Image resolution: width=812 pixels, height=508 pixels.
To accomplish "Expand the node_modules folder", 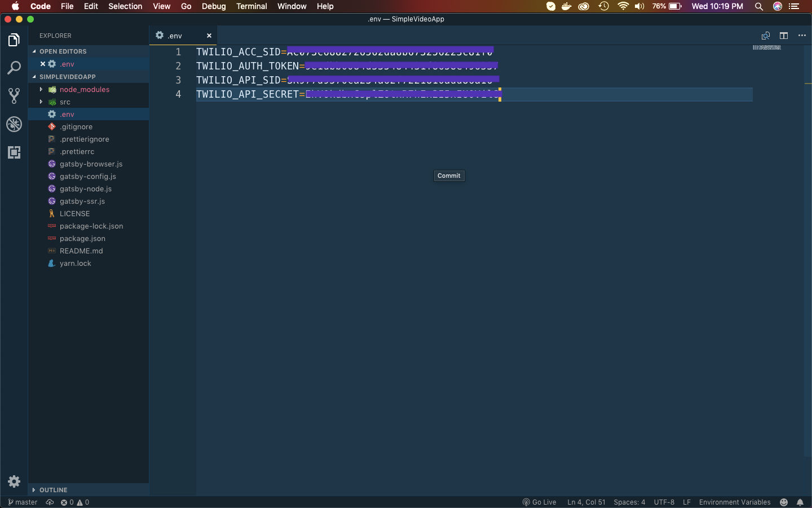I will tap(89, 89).
